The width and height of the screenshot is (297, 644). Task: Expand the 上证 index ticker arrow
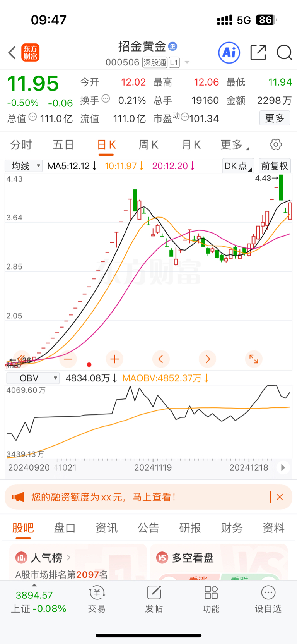(x=34, y=585)
